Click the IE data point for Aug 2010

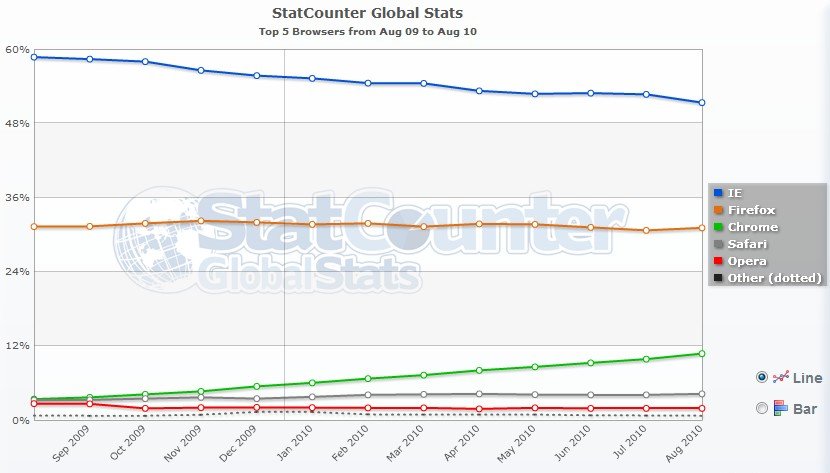702,102
